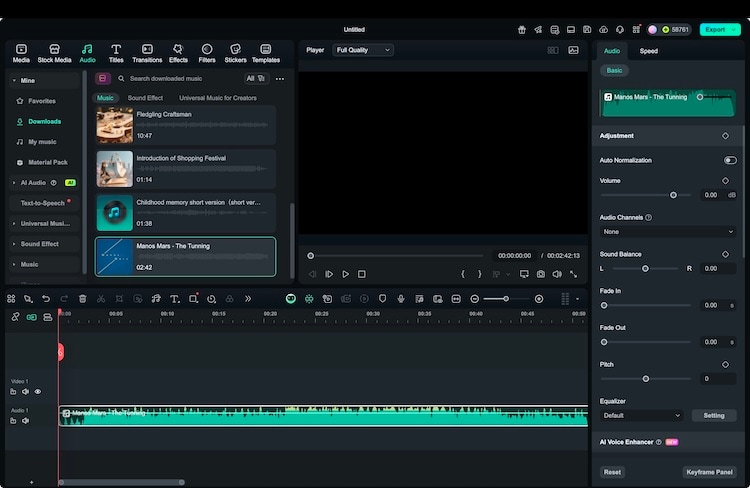Click the zoom out minus icon
The width and height of the screenshot is (750, 488).
(474, 299)
